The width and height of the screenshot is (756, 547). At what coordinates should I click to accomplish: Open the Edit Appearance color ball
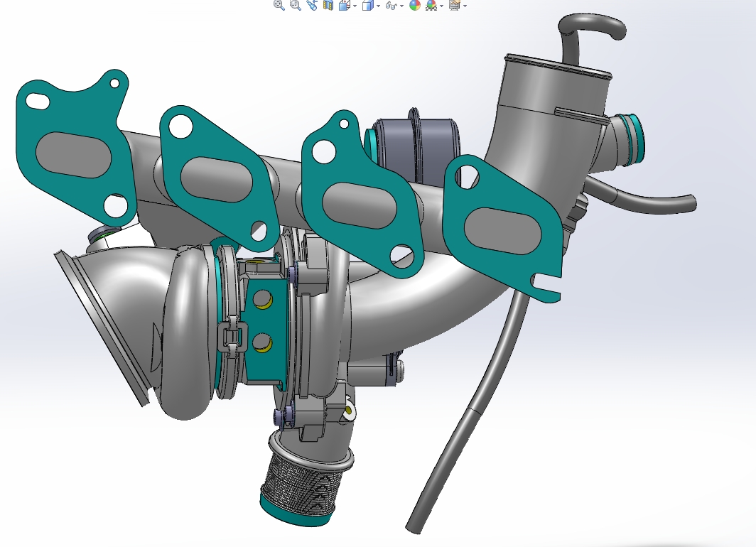pyautogui.click(x=415, y=5)
